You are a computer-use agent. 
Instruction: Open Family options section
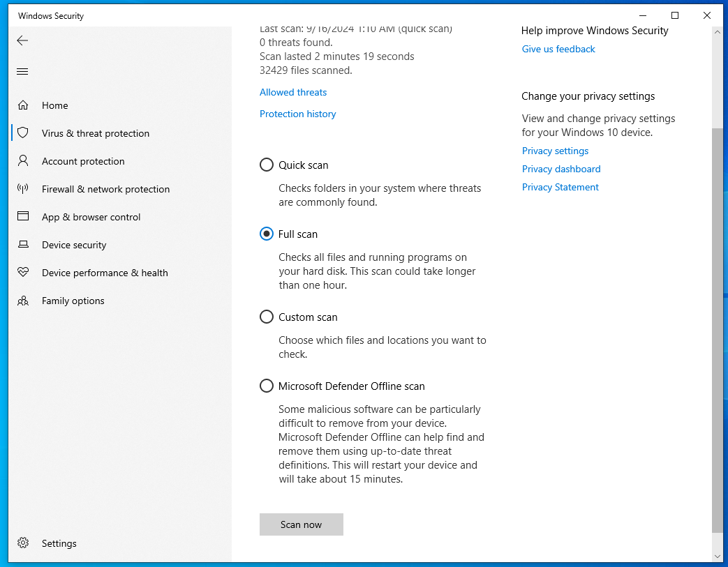[x=73, y=301]
